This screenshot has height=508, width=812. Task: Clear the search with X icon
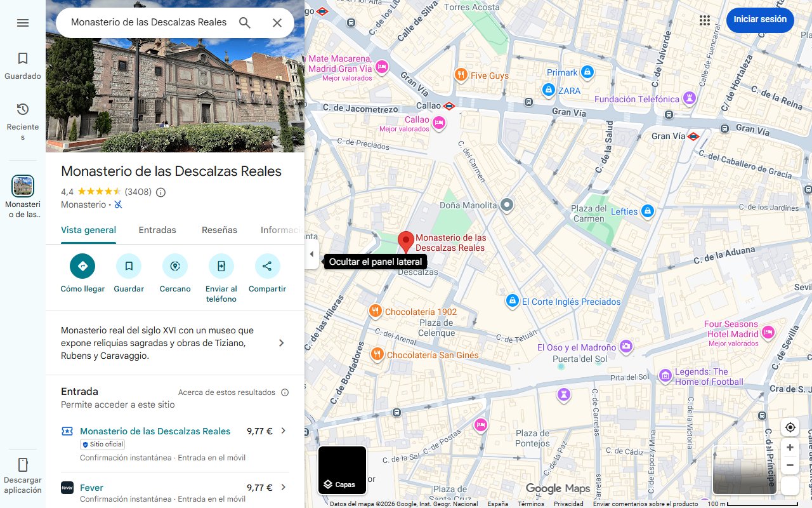[277, 23]
